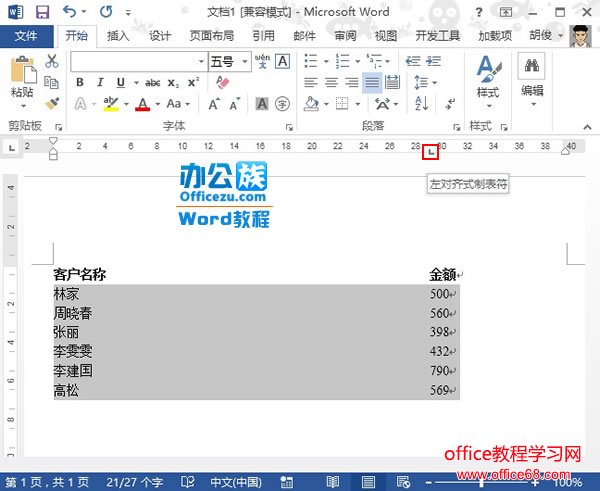Click the Character Border A icon
Image resolution: width=600 pixels, height=491 pixels.
282,61
